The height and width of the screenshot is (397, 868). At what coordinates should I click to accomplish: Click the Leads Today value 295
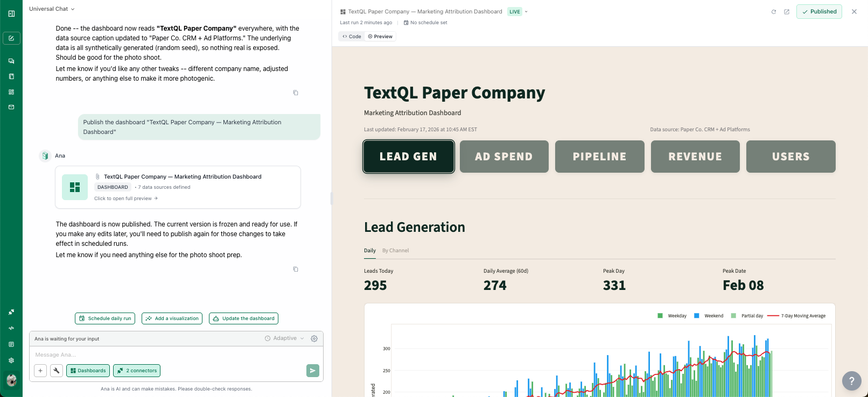coord(375,286)
